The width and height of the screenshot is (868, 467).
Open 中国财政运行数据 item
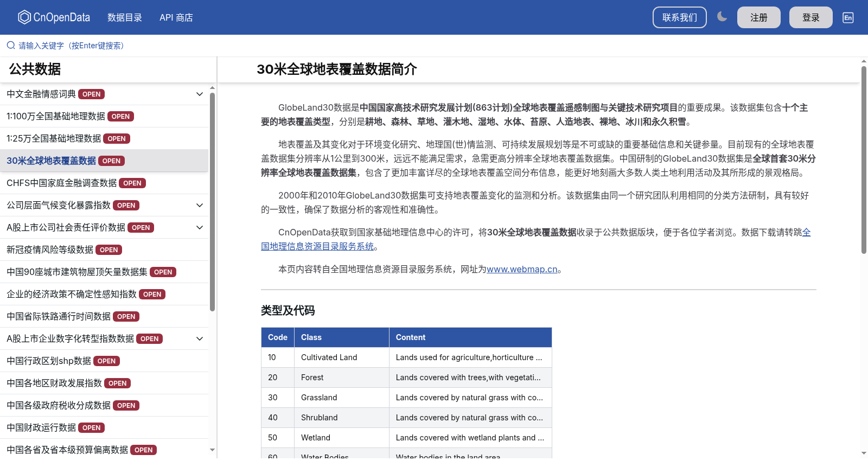click(x=104, y=427)
